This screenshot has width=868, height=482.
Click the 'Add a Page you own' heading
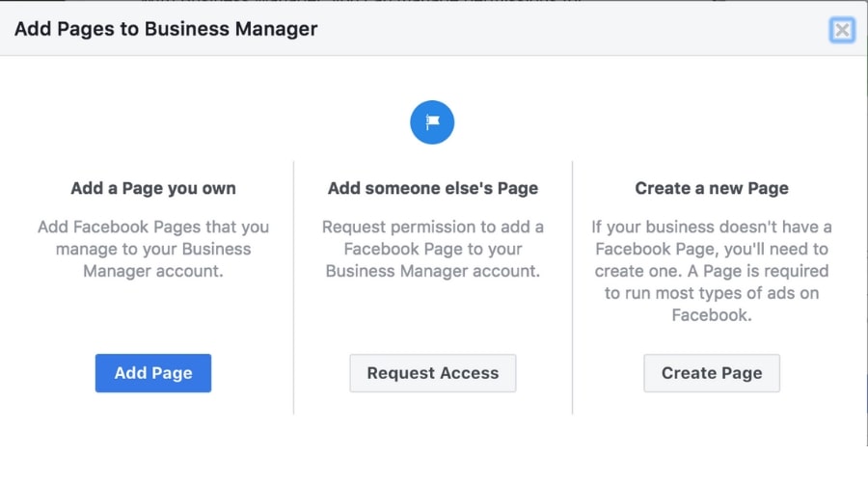coord(153,188)
